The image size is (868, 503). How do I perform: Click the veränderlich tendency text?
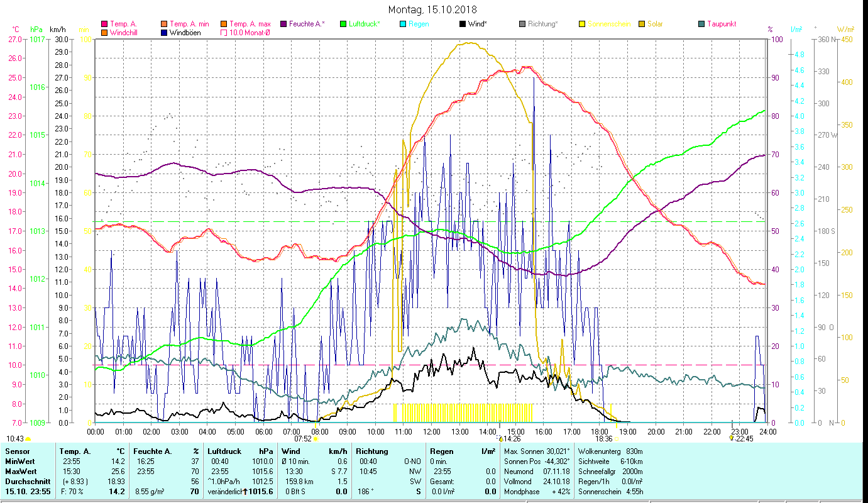[224, 492]
